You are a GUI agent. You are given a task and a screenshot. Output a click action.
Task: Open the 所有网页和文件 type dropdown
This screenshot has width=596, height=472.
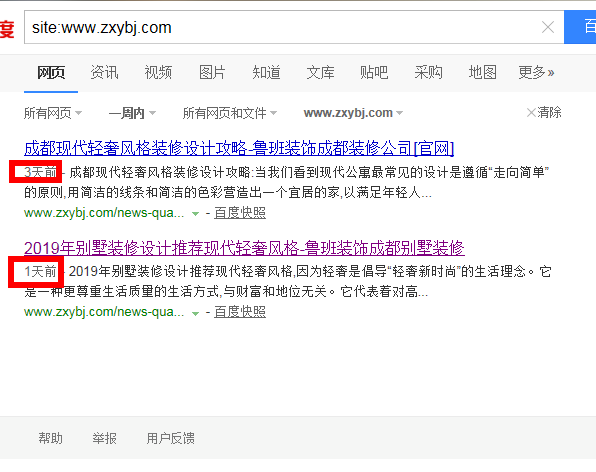(230, 113)
